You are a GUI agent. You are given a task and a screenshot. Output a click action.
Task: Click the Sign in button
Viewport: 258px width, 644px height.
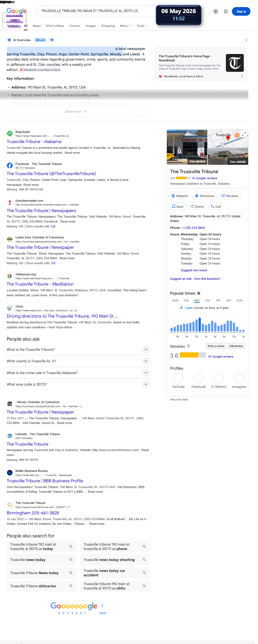click(x=241, y=12)
